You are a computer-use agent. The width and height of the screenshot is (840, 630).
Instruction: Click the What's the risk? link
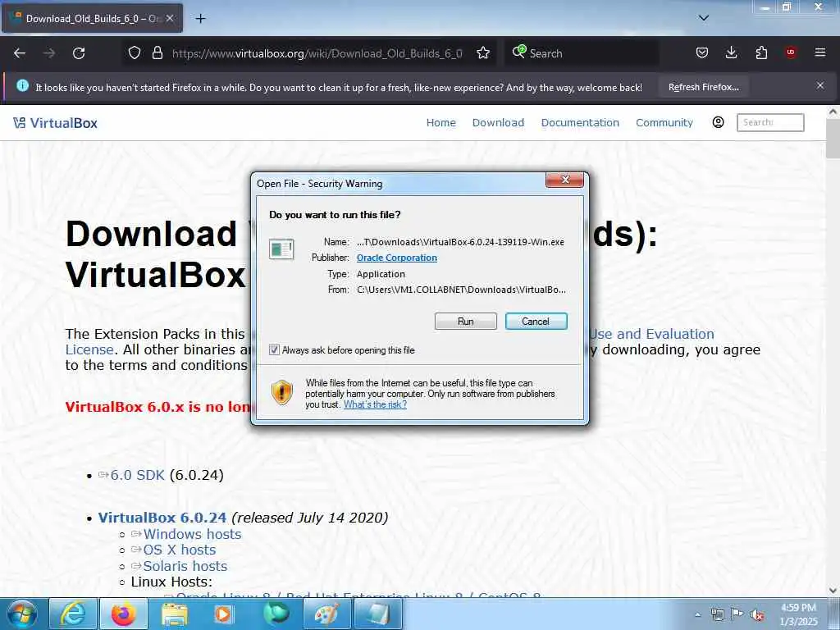coord(375,404)
